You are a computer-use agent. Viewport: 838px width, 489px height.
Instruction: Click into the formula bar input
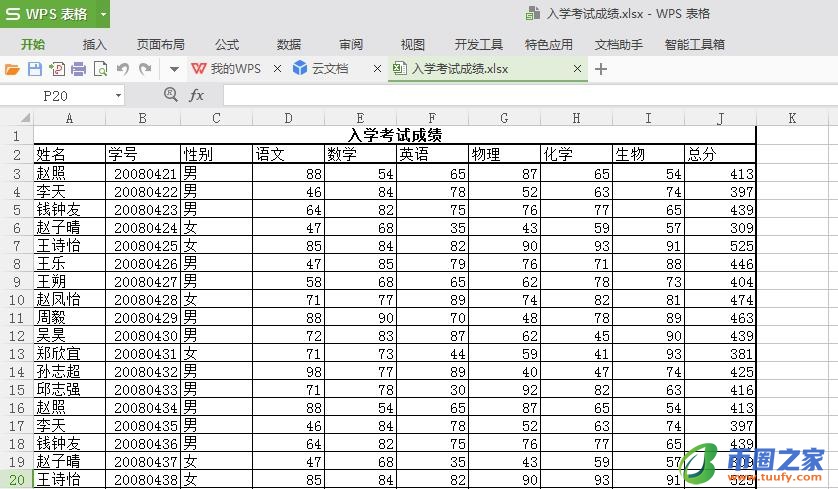tap(530, 96)
